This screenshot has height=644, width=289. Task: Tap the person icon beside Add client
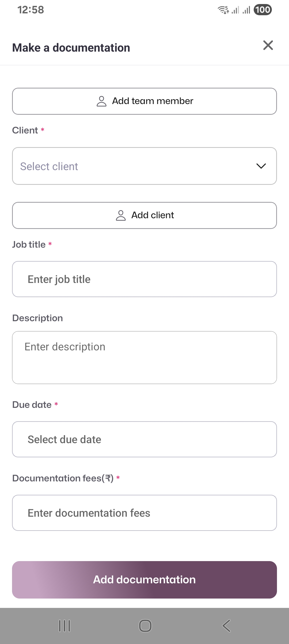pyautogui.click(x=121, y=215)
